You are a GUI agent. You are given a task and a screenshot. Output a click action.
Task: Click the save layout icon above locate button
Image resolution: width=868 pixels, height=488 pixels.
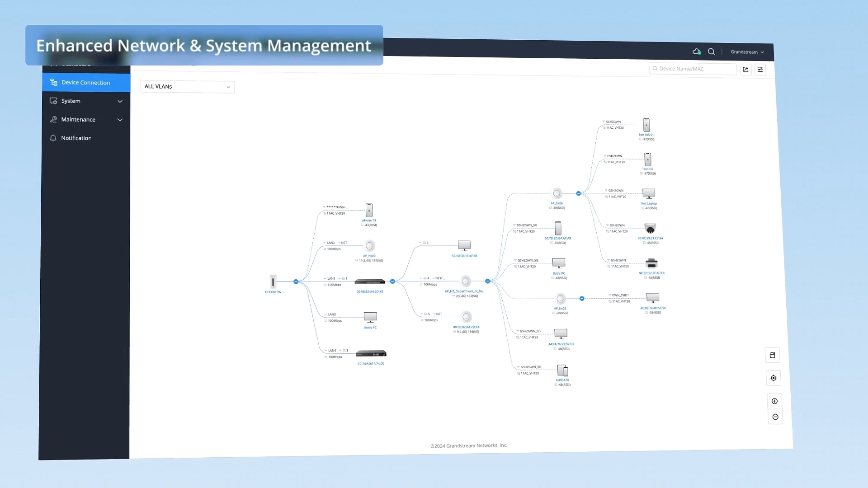point(772,355)
